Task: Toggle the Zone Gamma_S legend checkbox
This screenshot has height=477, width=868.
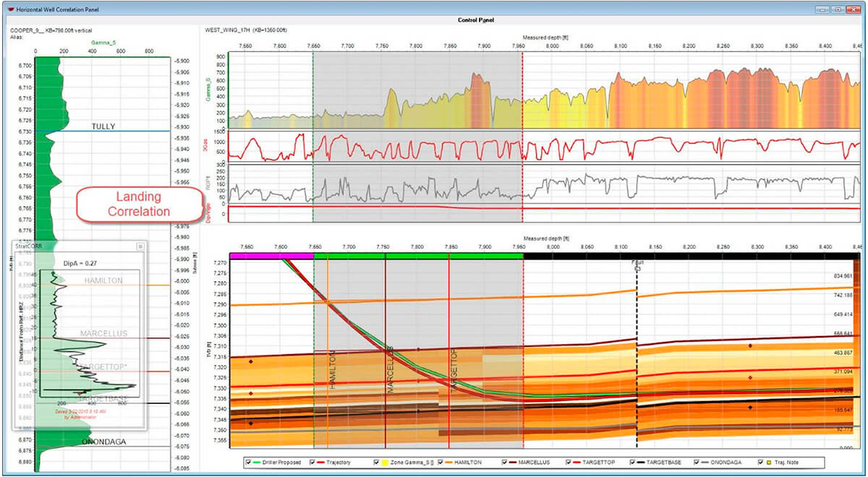Action: click(376, 463)
